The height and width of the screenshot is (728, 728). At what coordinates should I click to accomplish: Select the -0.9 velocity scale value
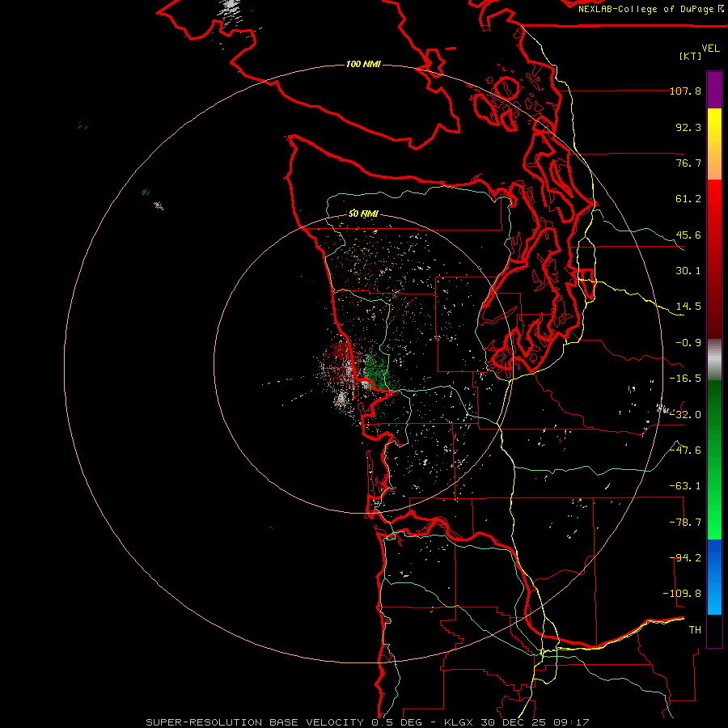[x=688, y=343]
